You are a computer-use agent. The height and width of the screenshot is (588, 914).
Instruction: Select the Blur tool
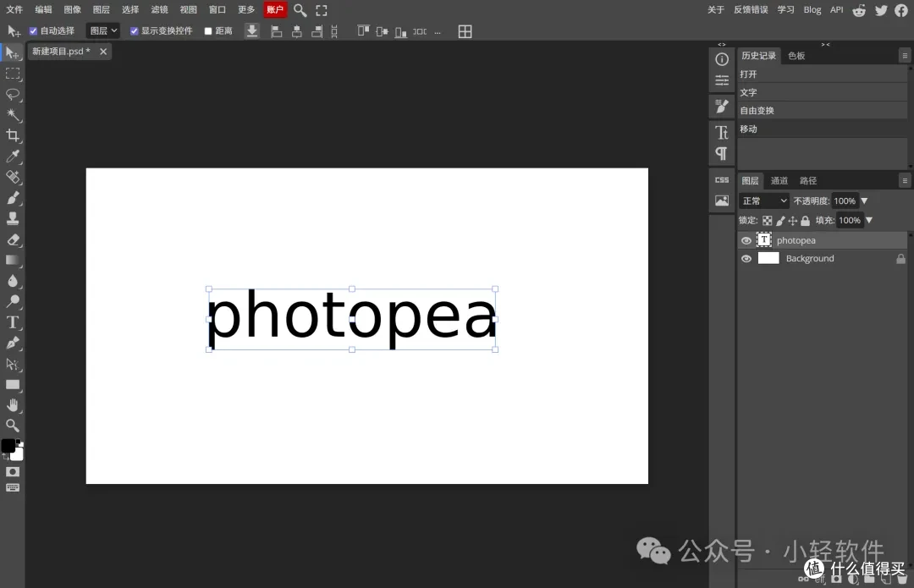coord(12,281)
